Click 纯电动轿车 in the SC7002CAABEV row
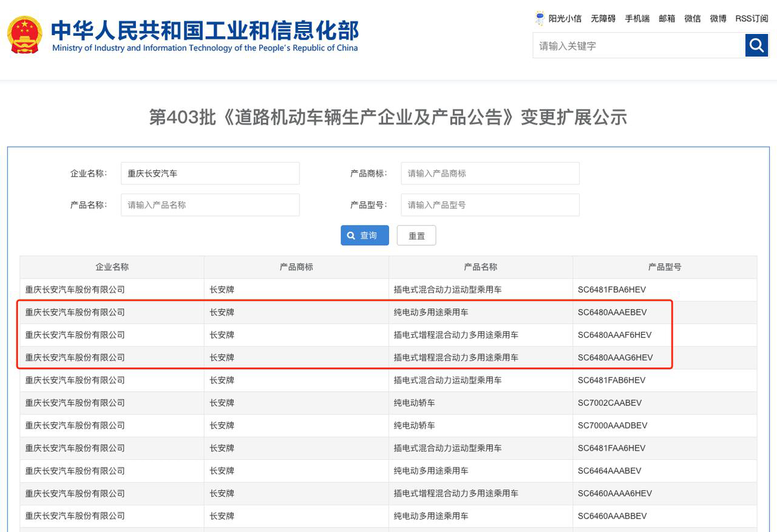Viewport: 777px width, 532px height. [415, 403]
